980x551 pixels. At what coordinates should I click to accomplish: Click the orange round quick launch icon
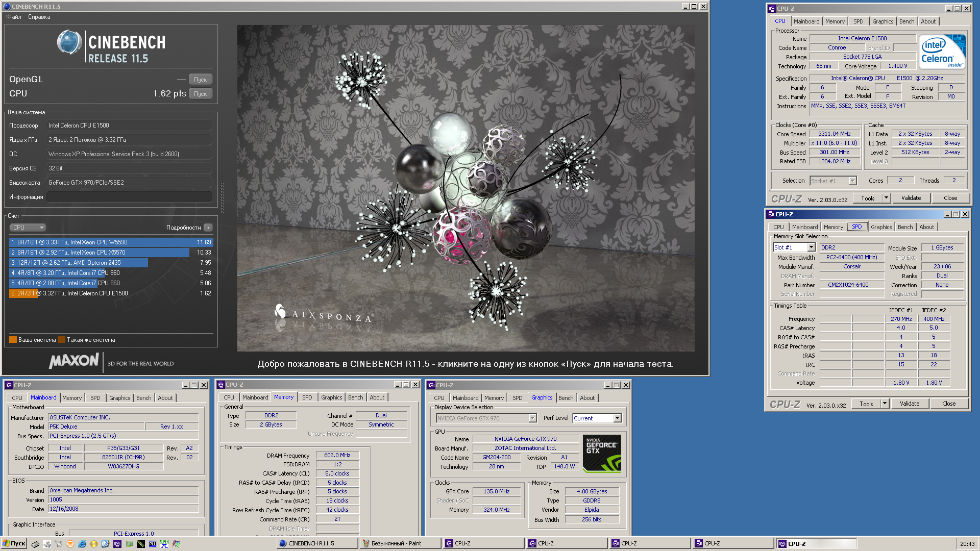pyautogui.click(x=70, y=544)
